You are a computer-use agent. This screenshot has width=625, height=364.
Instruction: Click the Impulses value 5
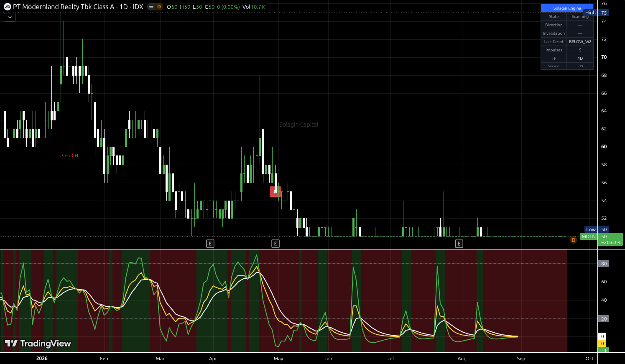point(580,50)
